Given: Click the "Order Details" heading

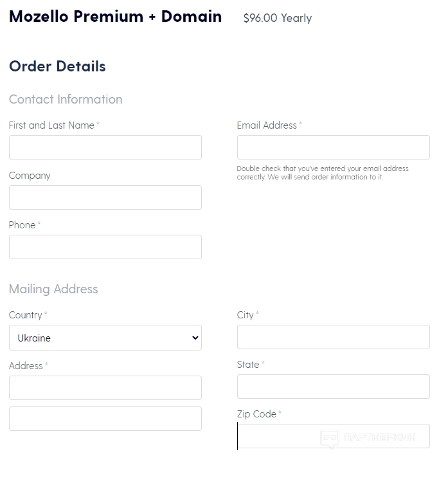Looking at the screenshot, I should coord(57,66).
